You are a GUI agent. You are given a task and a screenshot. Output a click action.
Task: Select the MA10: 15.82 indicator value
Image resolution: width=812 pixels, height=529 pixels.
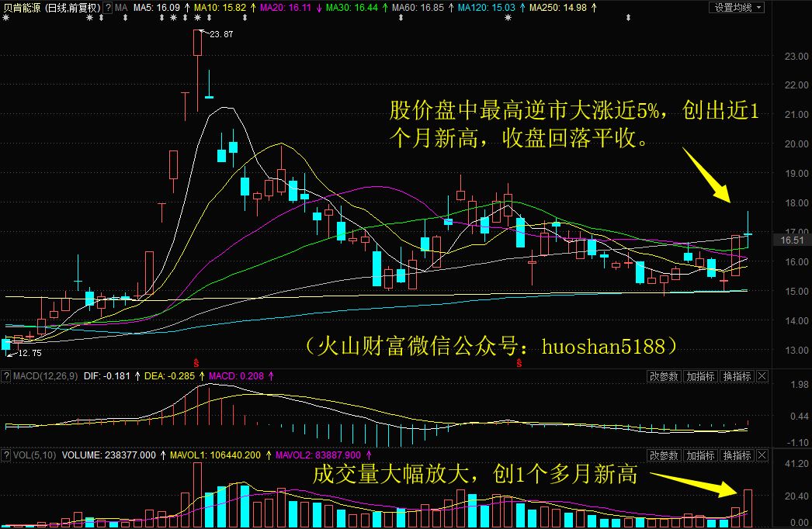pos(220,8)
